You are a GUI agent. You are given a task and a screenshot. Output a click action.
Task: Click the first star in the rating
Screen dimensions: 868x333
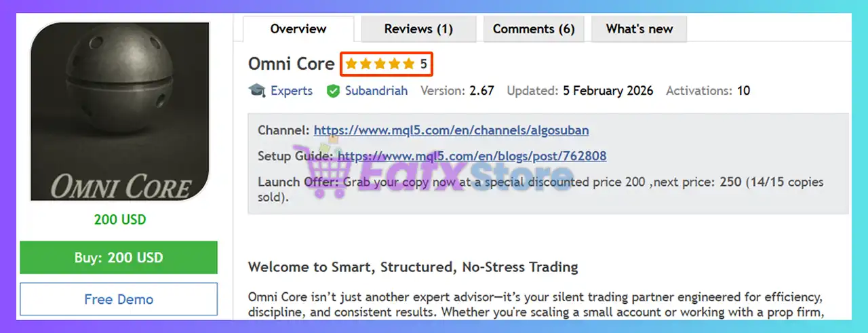point(351,64)
